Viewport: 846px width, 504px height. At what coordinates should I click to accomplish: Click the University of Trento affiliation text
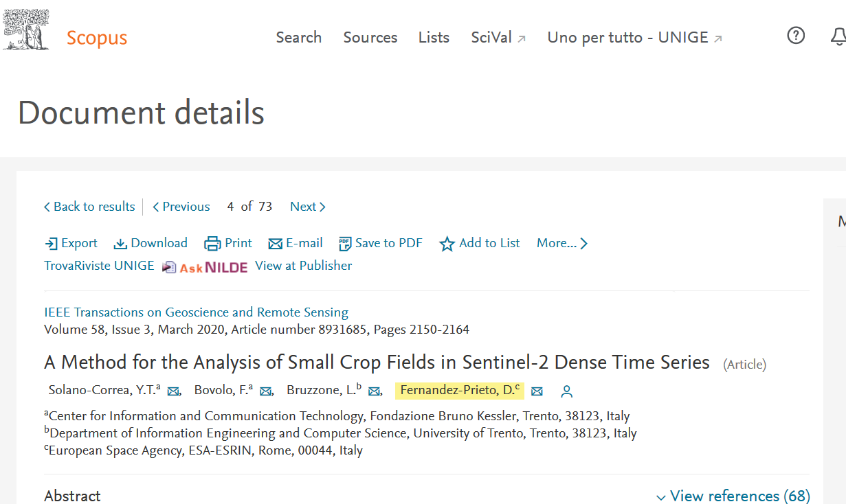[340, 433]
